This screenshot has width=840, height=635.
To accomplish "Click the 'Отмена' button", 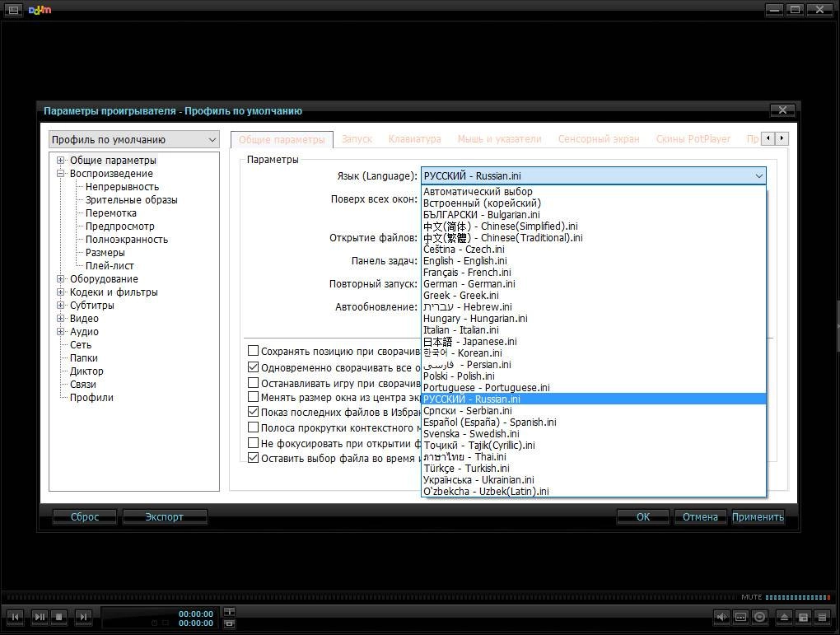I will pos(700,516).
